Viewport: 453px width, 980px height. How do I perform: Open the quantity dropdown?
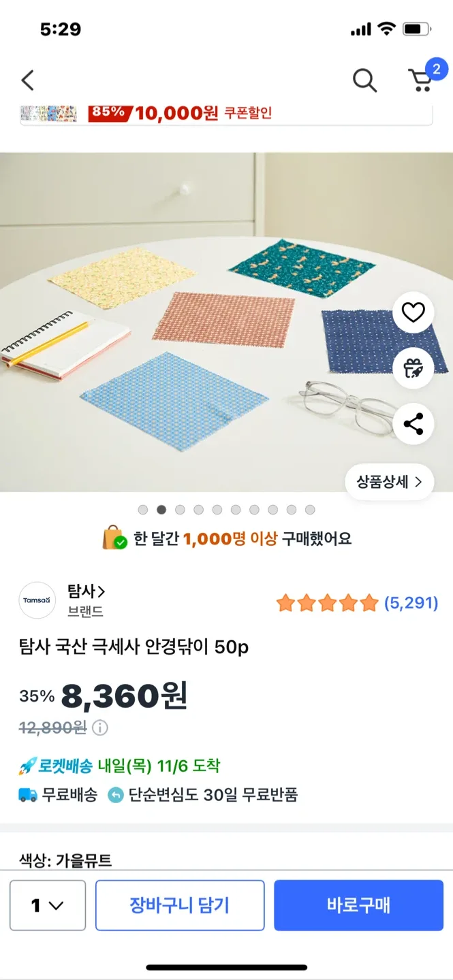pos(48,905)
